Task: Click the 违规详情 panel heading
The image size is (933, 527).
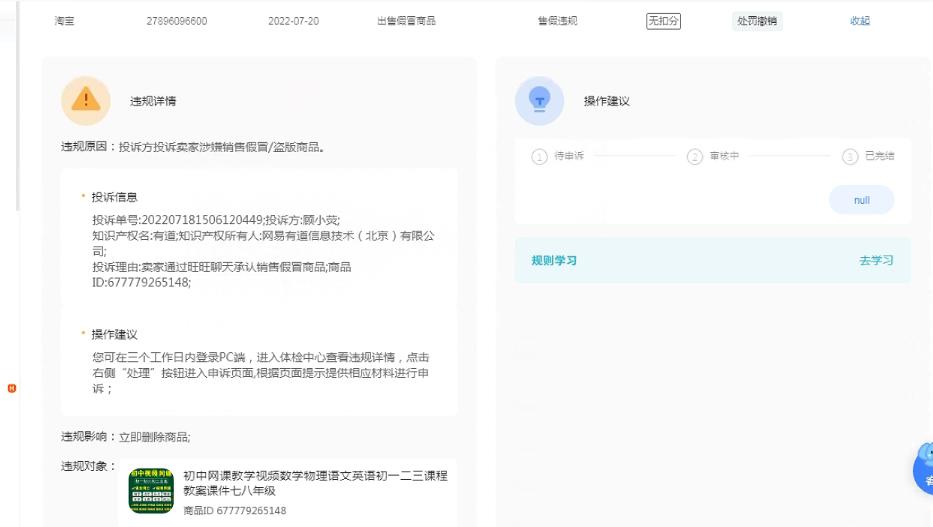Action: tap(153, 101)
